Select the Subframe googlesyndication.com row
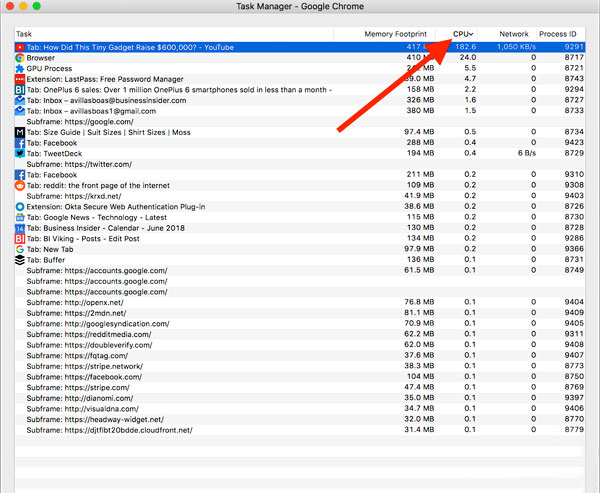The image size is (600, 493). tap(300, 324)
